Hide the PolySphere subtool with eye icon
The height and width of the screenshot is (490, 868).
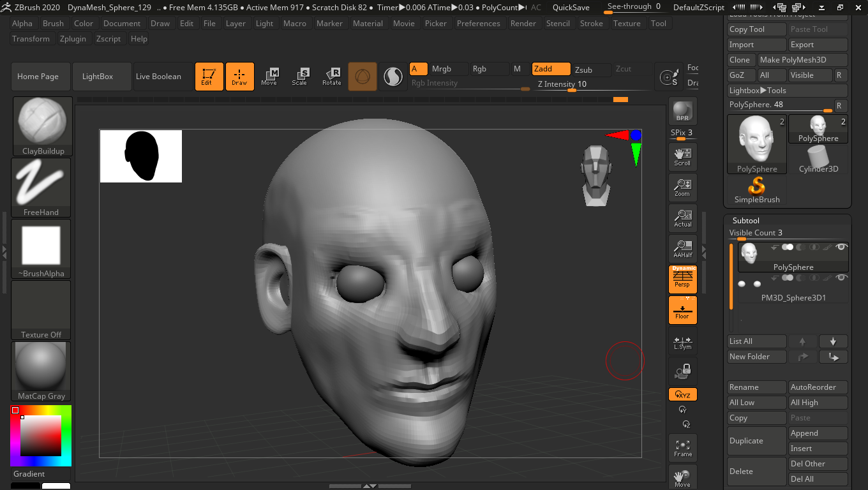(x=841, y=247)
